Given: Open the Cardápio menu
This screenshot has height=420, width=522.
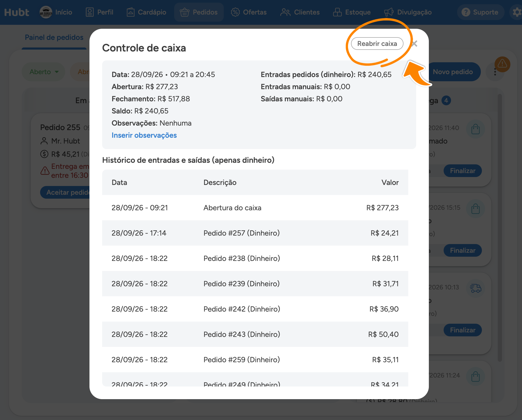Looking at the screenshot, I should (x=146, y=12).
